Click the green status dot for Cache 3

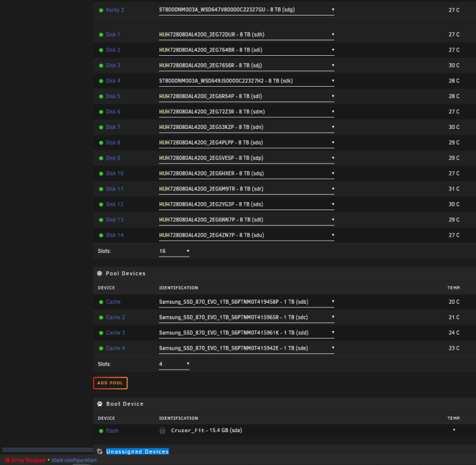click(101, 333)
